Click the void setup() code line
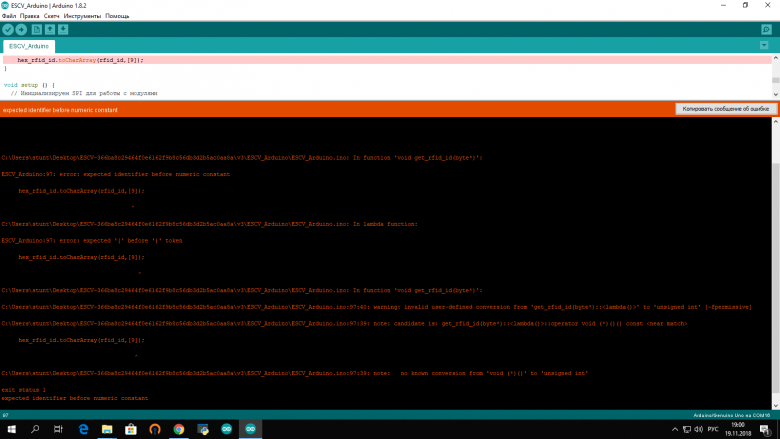The height and width of the screenshot is (439, 780). [x=29, y=85]
